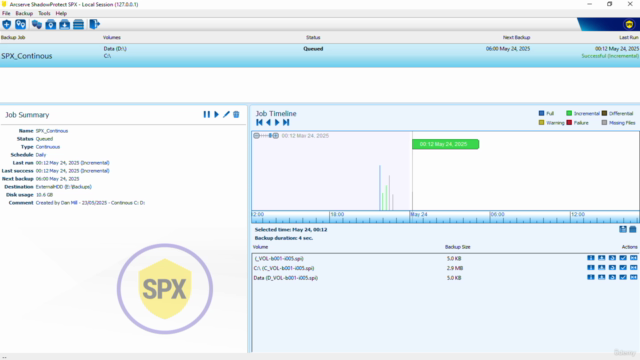Click the Backup Size column header
Image resolution: width=640 pixels, height=360 pixels.
coord(458,247)
